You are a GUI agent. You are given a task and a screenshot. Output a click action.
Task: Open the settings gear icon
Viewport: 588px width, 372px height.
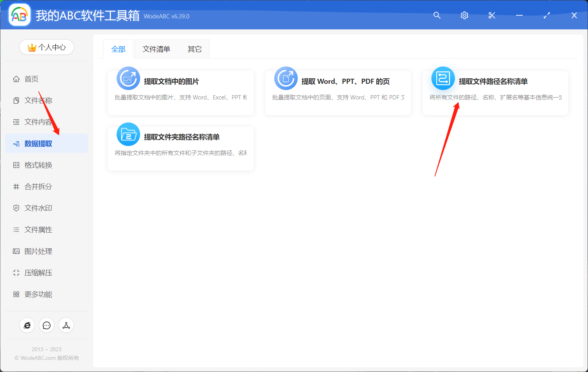(464, 15)
